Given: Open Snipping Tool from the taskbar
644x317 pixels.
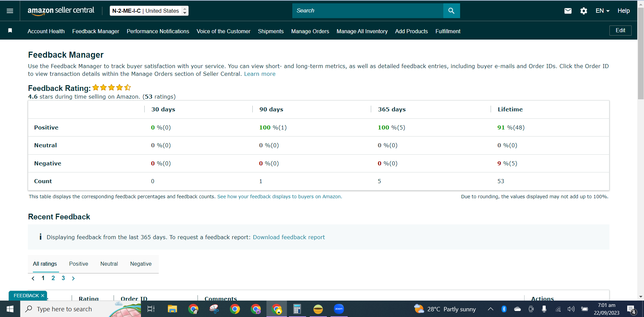Looking at the screenshot, I should (x=214, y=309).
